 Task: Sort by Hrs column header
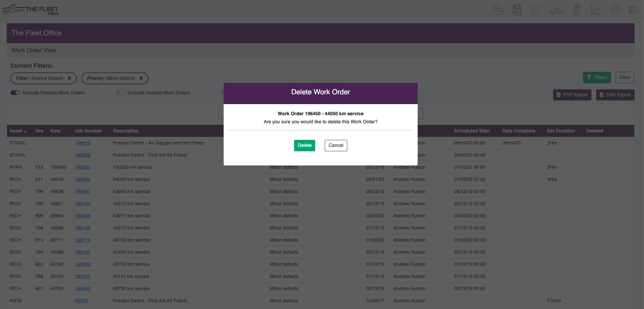39,131
